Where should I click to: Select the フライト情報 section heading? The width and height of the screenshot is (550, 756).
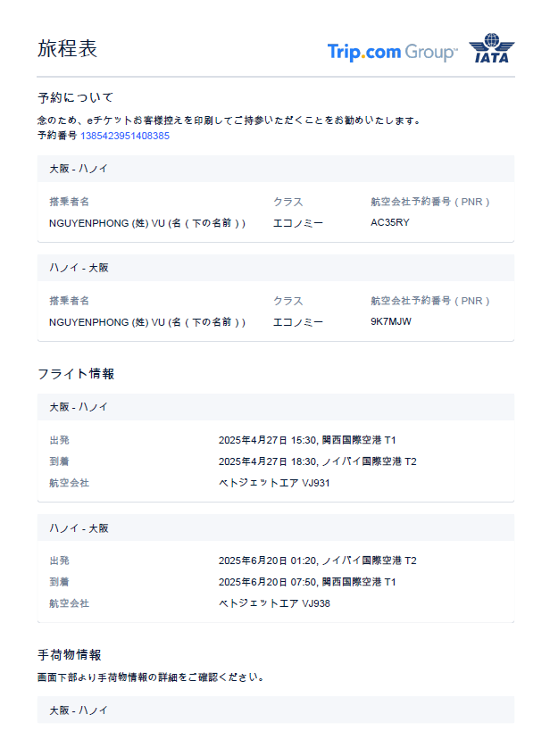75,373
